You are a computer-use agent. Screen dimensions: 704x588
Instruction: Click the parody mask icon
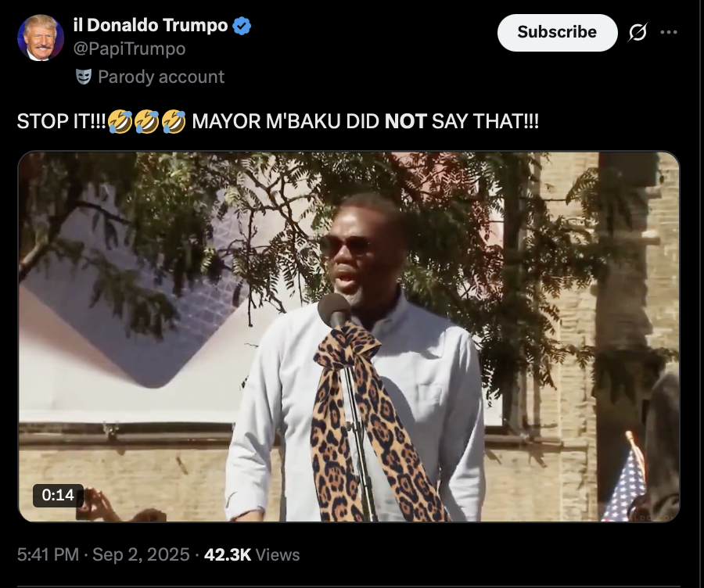(x=84, y=77)
